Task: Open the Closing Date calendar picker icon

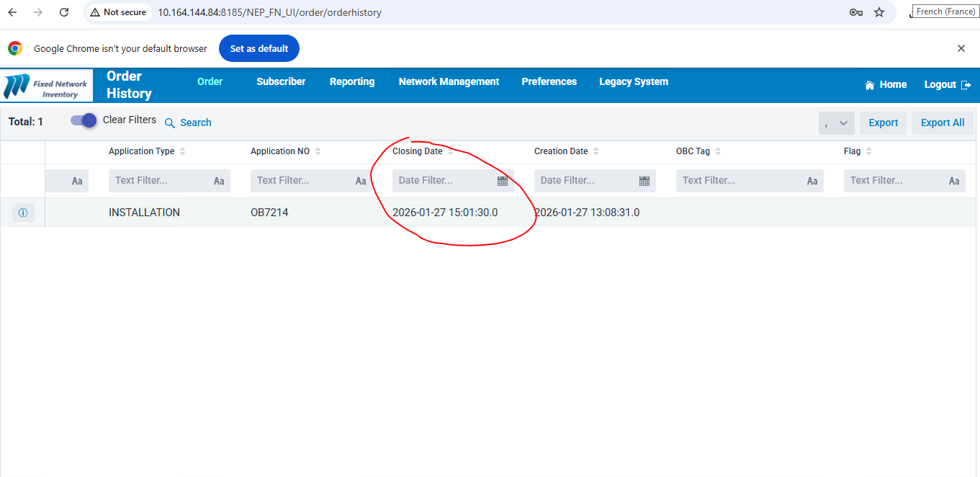Action: (x=503, y=181)
